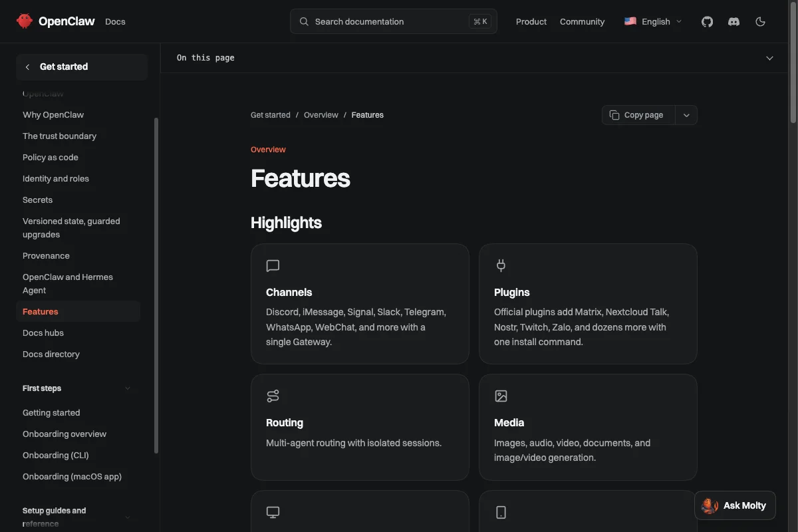Viewport: 798px width, 532px height.
Task: Click back arrow beside Get started
Action: pyautogui.click(x=27, y=67)
